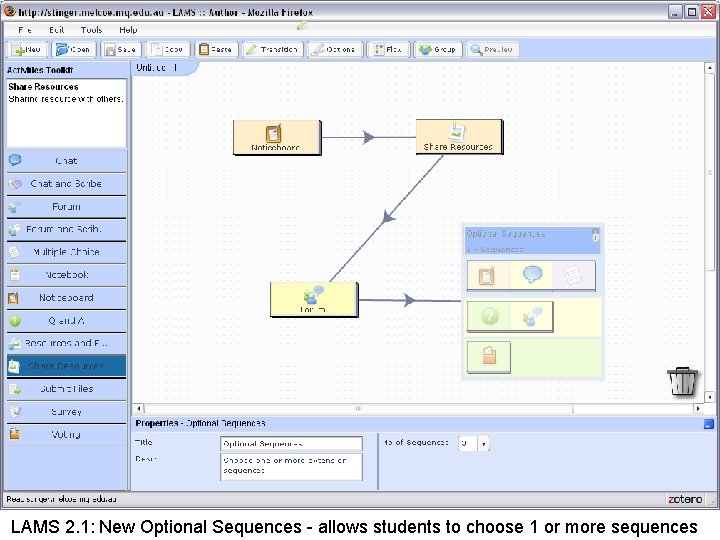The width and height of the screenshot is (720, 540).
Task: Click the New toolbar button
Action: point(27,50)
